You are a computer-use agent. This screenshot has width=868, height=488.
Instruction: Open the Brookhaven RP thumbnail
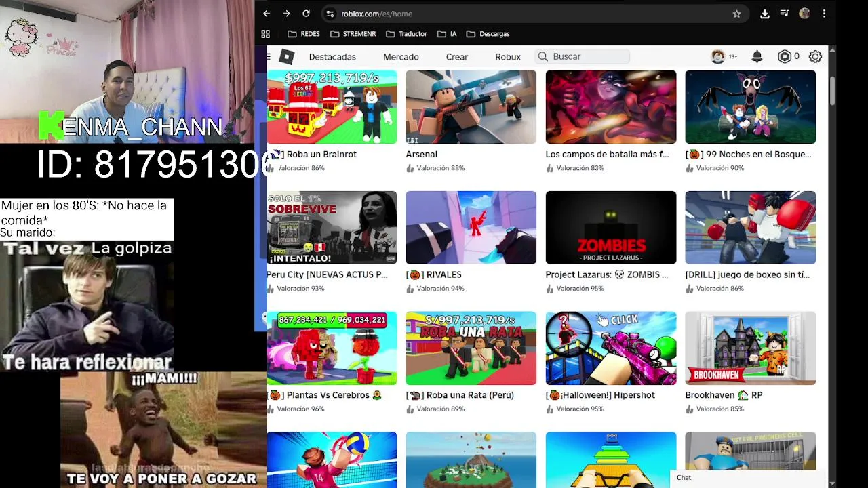pyautogui.click(x=751, y=348)
